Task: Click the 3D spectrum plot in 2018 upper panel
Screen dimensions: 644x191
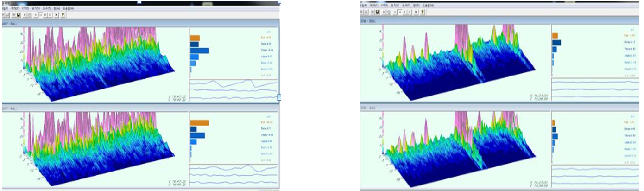Action: click(455, 63)
